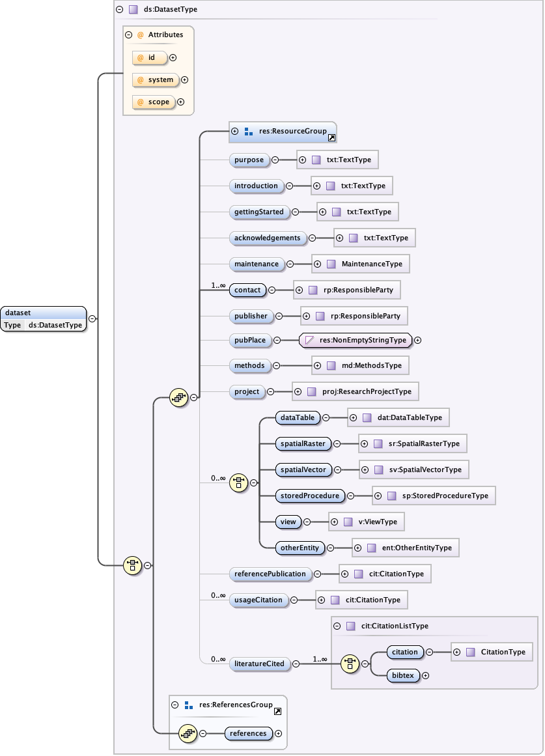Click the choice compositor icon before dataTable

[x=239, y=483]
